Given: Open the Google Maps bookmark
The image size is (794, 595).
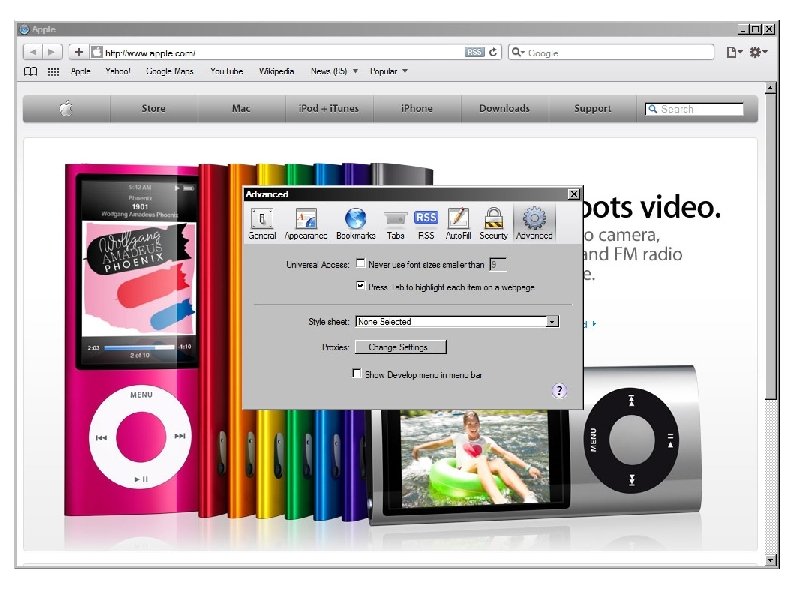Looking at the screenshot, I should click(x=170, y=71).
